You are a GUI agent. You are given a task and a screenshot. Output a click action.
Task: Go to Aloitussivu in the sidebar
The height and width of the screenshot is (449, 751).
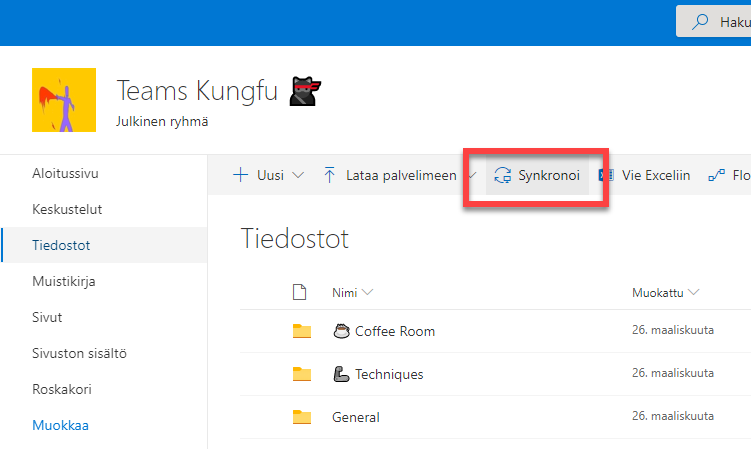(65, 173)
